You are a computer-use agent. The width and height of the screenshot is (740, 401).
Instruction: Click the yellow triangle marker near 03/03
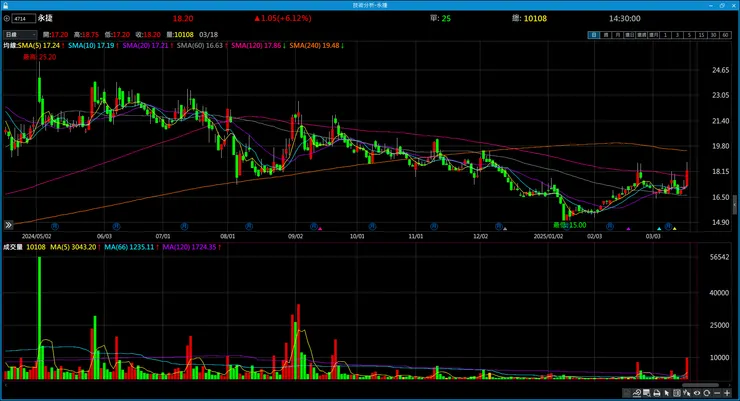(674, 229)
